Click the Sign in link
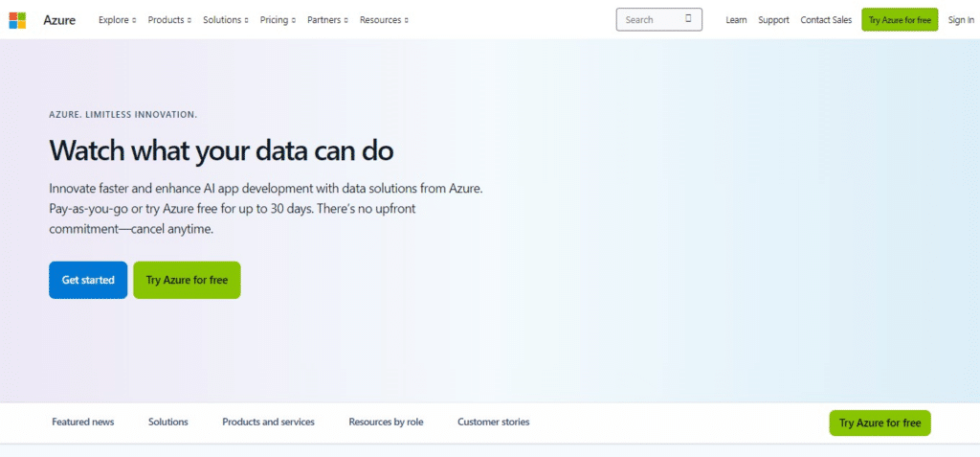 961,20
